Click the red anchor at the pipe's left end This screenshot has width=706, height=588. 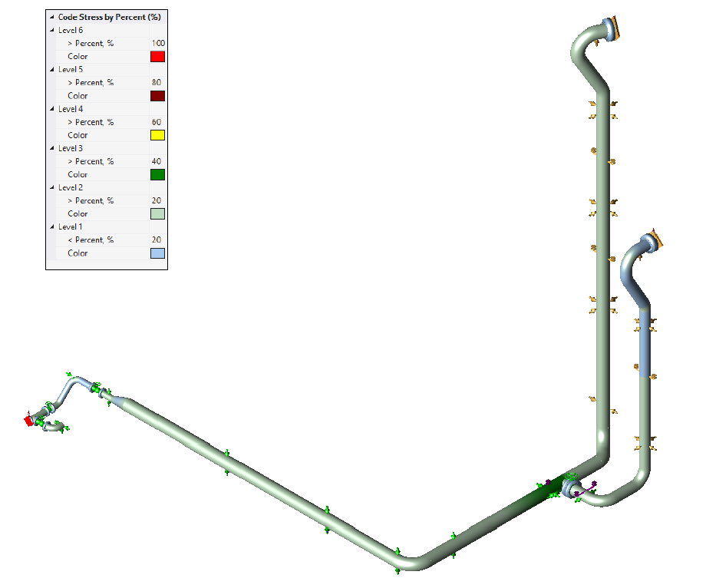[x=28, y=421]
